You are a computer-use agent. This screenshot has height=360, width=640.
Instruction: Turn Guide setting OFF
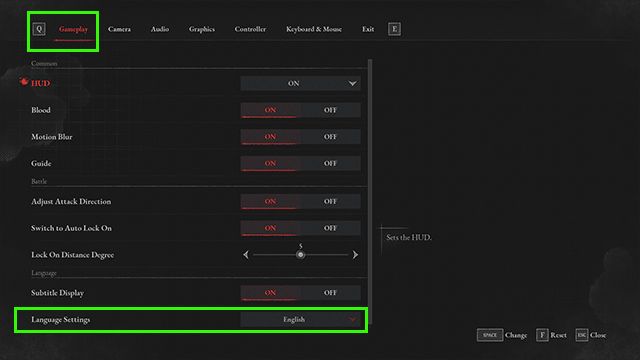click(x=330, y=163)
